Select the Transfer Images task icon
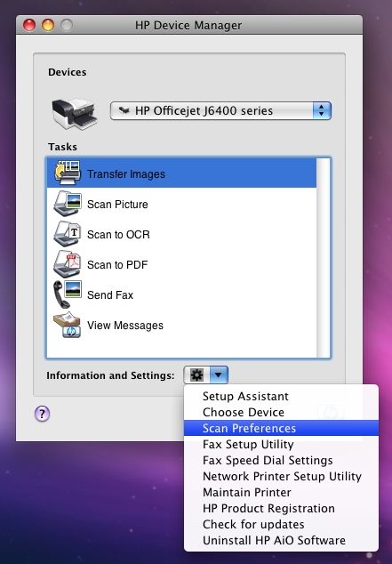 (x=68, y=173)
